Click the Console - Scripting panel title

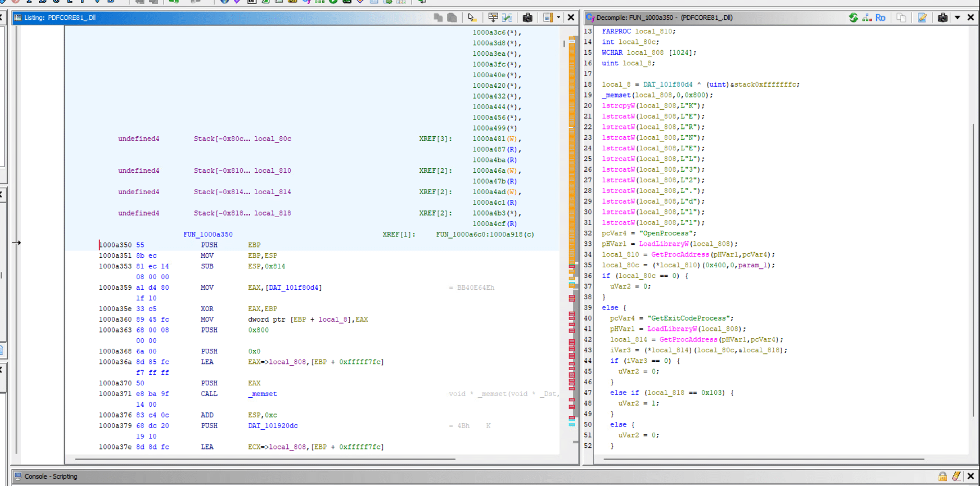coord(51,476)
